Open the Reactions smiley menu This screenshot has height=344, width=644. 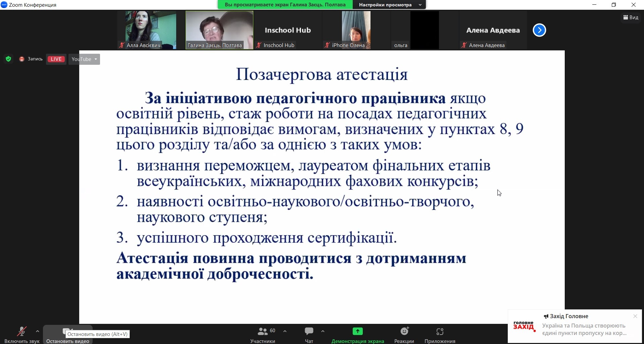[404, 331]
